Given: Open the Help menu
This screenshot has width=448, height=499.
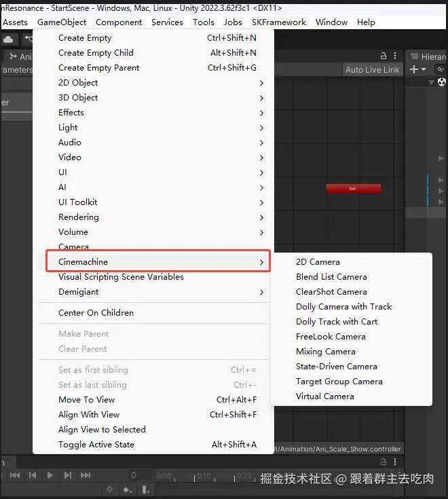Looking at the screenshot, I should click(366, 22).
